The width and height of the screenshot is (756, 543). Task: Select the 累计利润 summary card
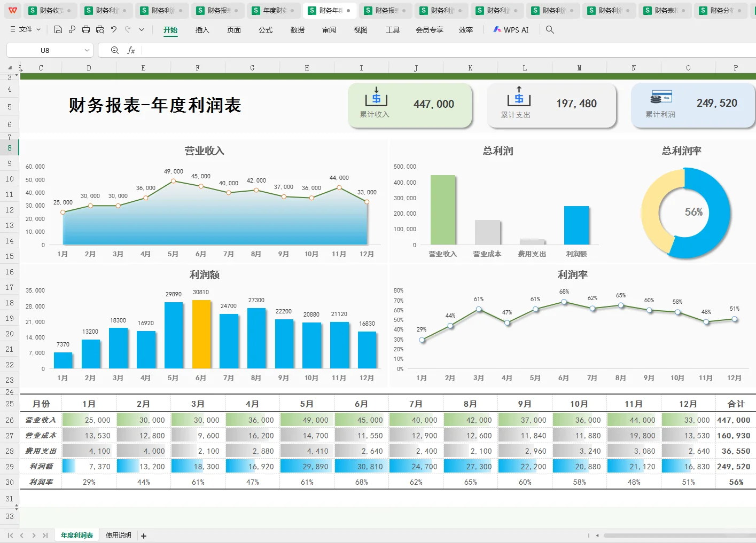[x=692, y=105]
